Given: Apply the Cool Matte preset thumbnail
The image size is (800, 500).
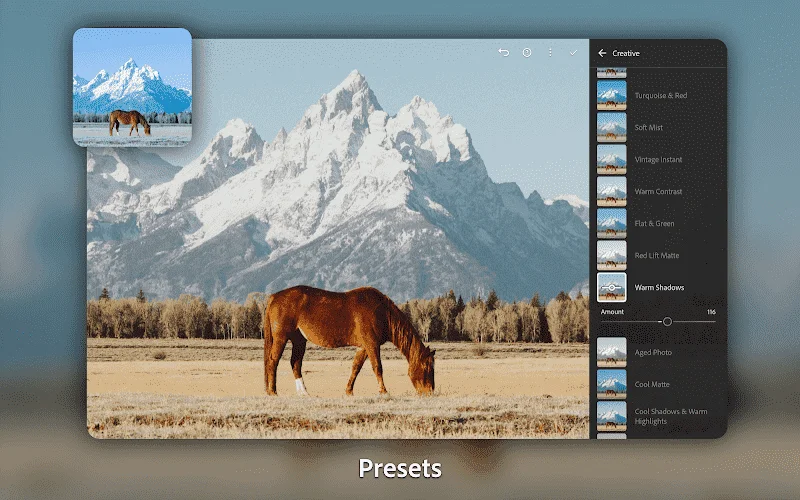Looking at the screenshot, I should coord(612,384).
